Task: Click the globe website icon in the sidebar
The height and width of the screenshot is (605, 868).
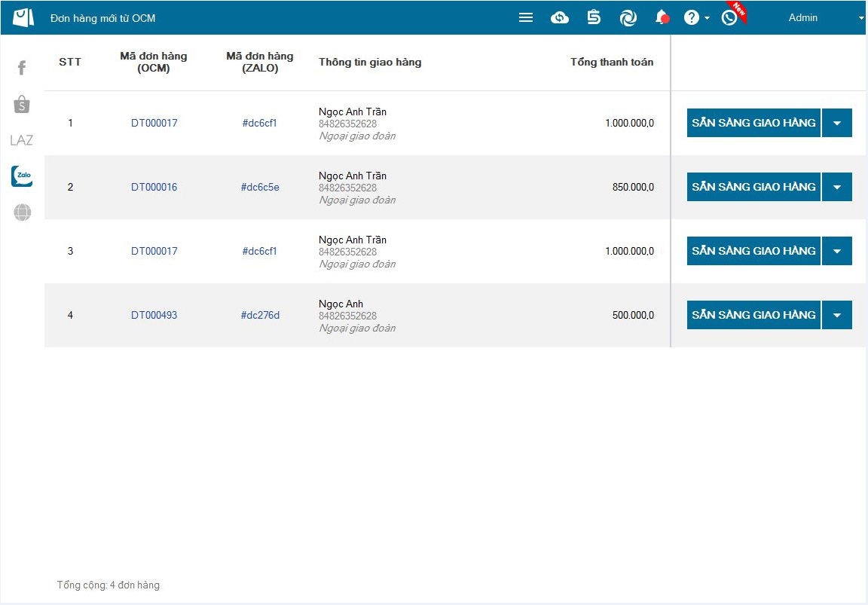Action: 22,212
